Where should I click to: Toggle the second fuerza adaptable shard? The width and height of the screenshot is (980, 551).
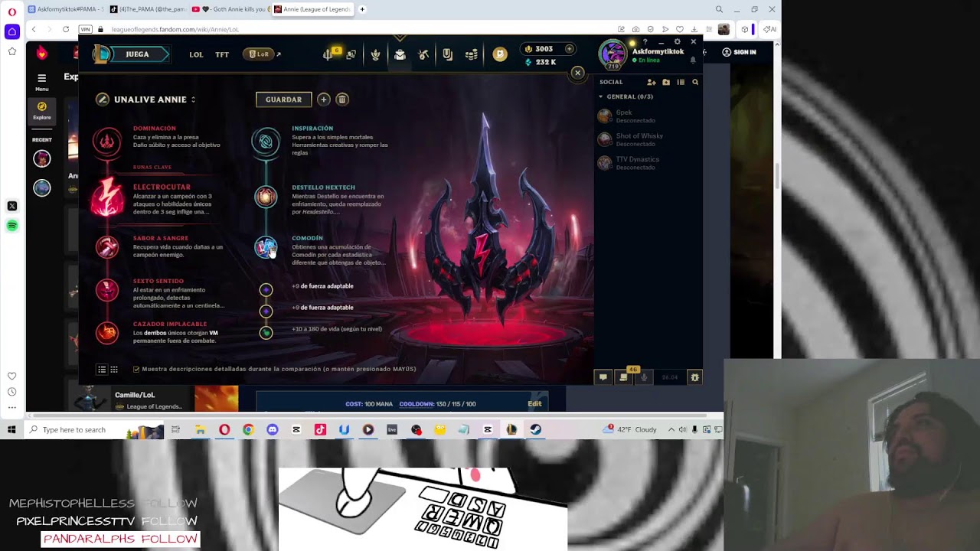pyautogui.click(x=266, y=311)
